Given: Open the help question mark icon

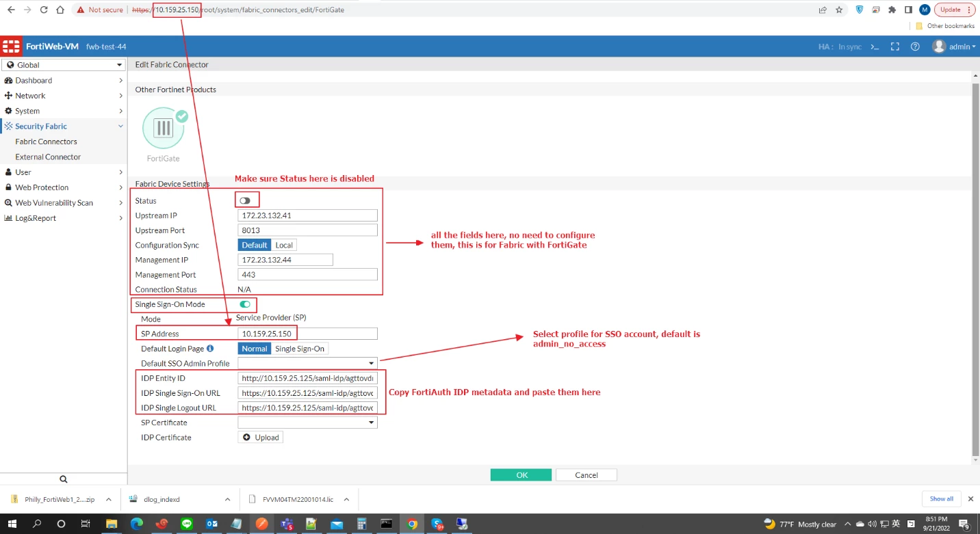Looking at the screenshot, I should (x=915, y=46).
